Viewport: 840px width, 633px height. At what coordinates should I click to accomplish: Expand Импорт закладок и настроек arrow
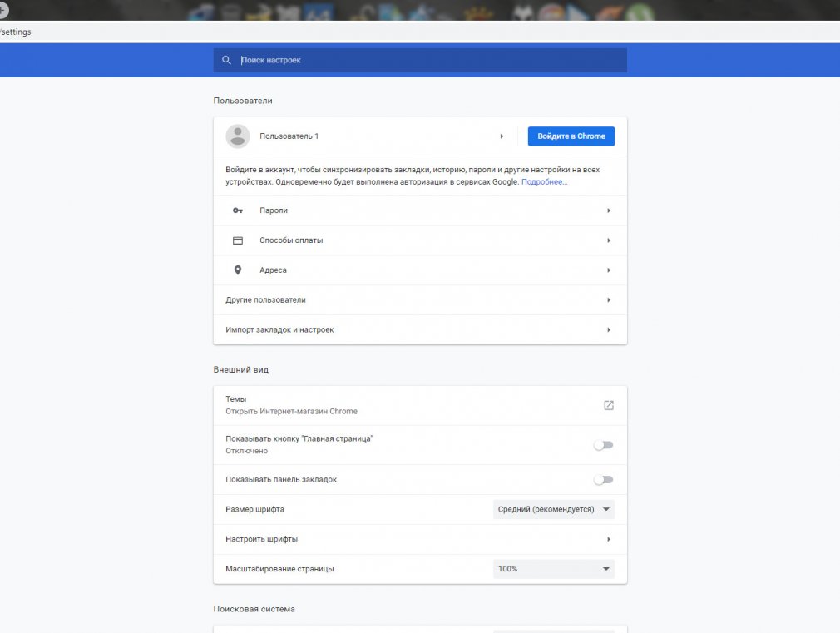pos(609,329)
